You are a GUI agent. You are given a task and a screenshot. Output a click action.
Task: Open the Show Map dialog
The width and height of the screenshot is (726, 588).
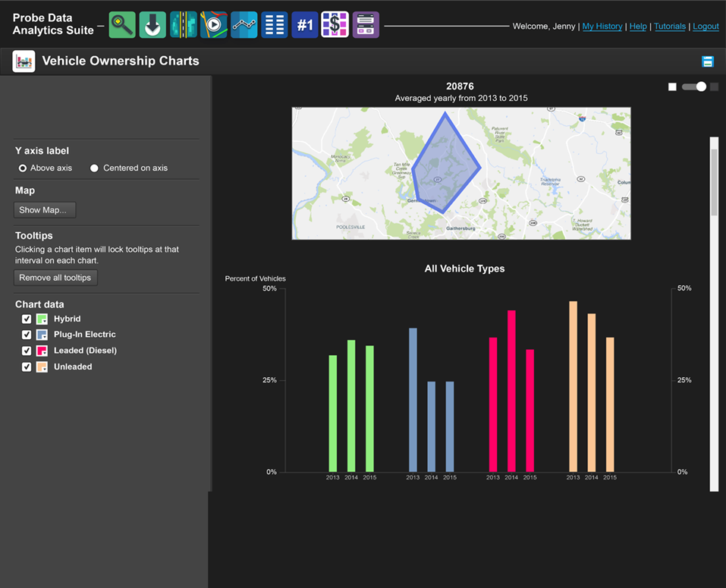(x=44, y=209)
